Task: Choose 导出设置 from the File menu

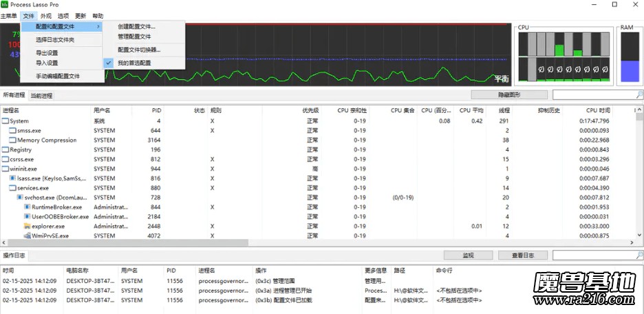Action: (47, 52)
